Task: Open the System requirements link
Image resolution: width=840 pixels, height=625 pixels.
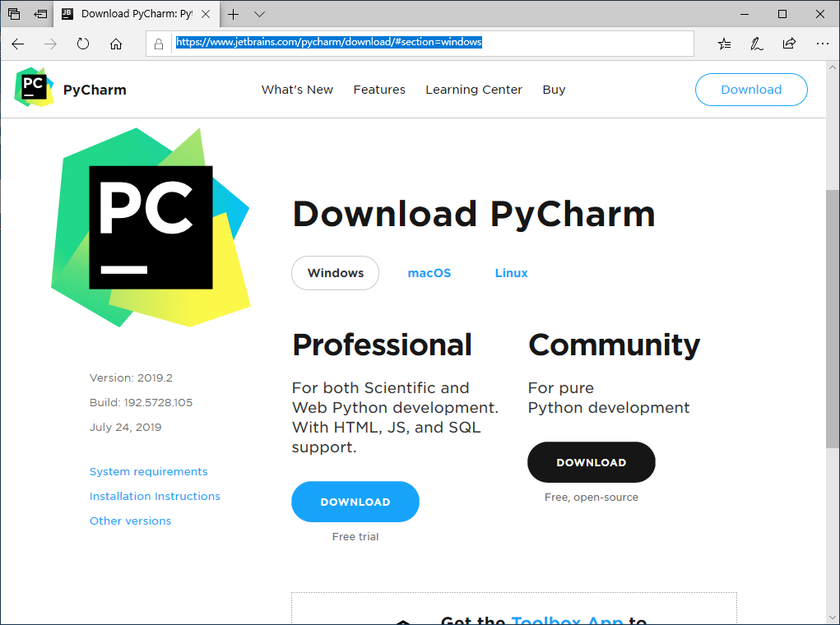Action: click(148, 472)
